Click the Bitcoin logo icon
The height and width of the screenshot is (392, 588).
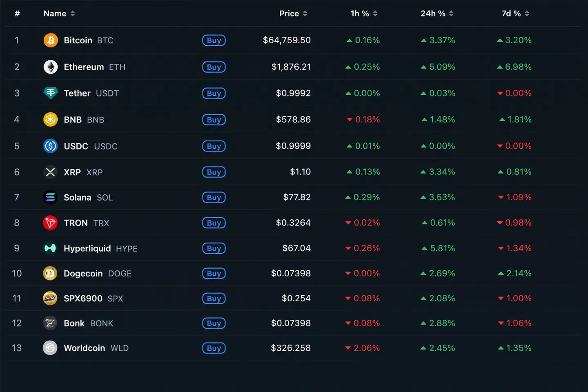pyautogui.click(x=51, y=40)
